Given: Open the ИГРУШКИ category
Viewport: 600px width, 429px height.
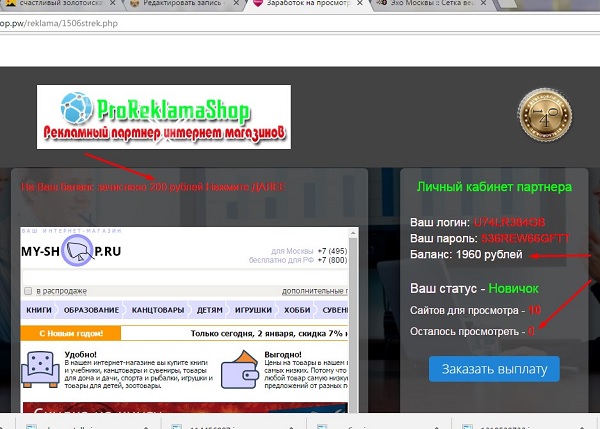Looking at the screenshot, I should click(253, 310).
